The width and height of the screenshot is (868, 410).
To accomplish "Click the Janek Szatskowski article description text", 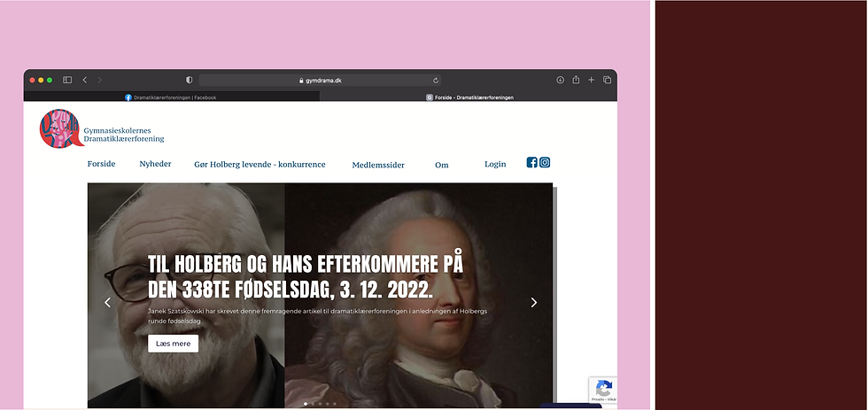I will (317, 316).
